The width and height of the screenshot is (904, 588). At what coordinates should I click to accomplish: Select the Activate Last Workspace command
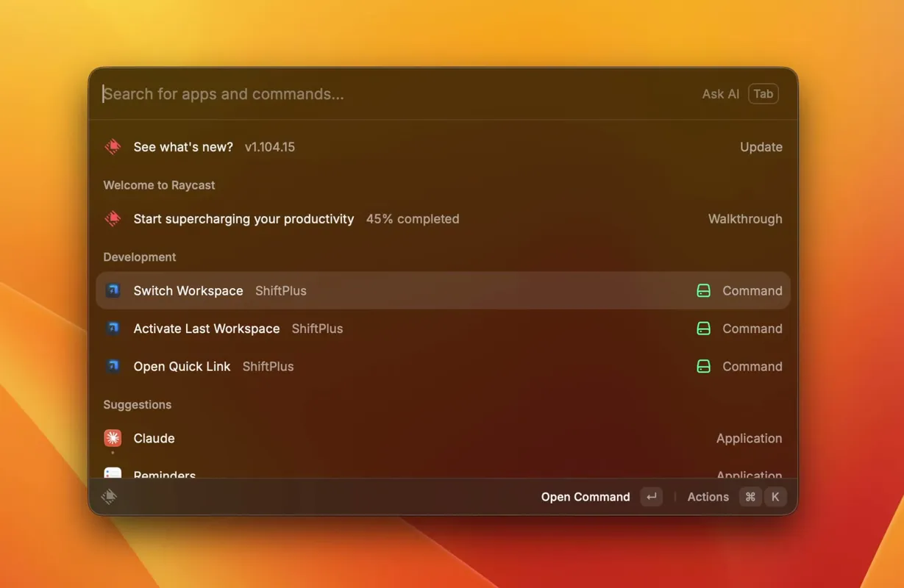point(443,329)
